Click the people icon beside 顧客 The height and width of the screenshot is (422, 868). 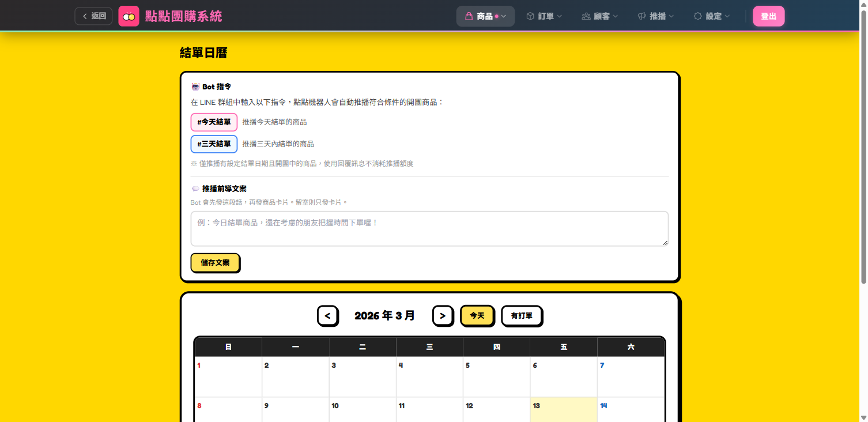point(586,16)
